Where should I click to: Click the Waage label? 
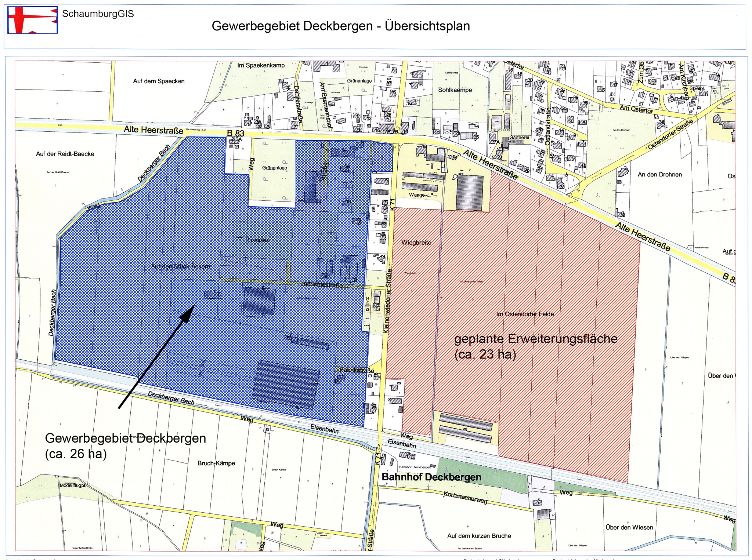pos(417,195)
